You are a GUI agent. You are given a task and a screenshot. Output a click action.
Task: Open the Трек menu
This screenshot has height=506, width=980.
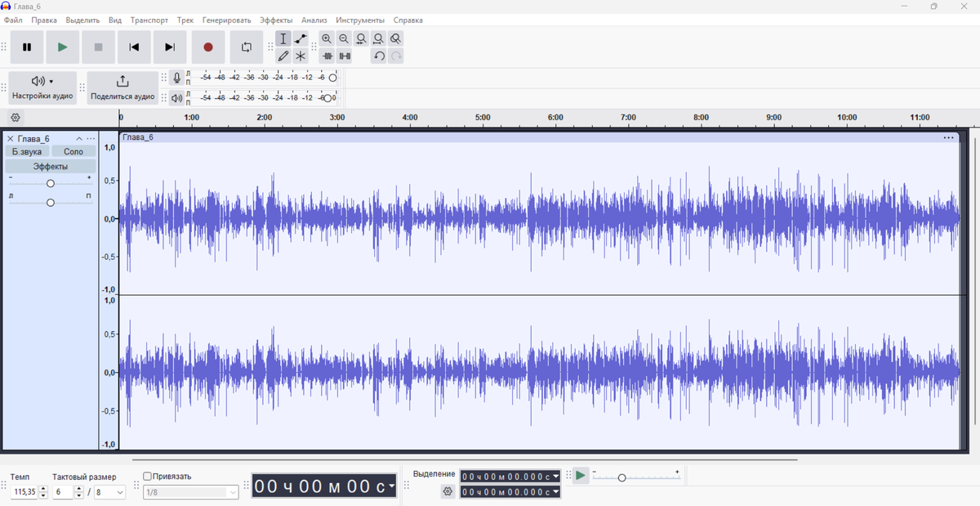tap(185, 20)
